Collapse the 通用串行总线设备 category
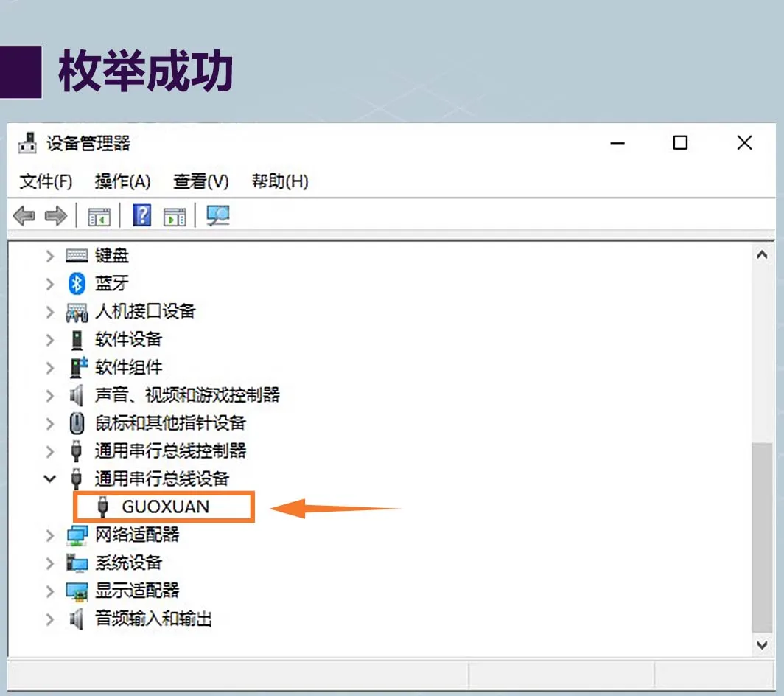This screenshot has width=784, height=696. [49, 478]
